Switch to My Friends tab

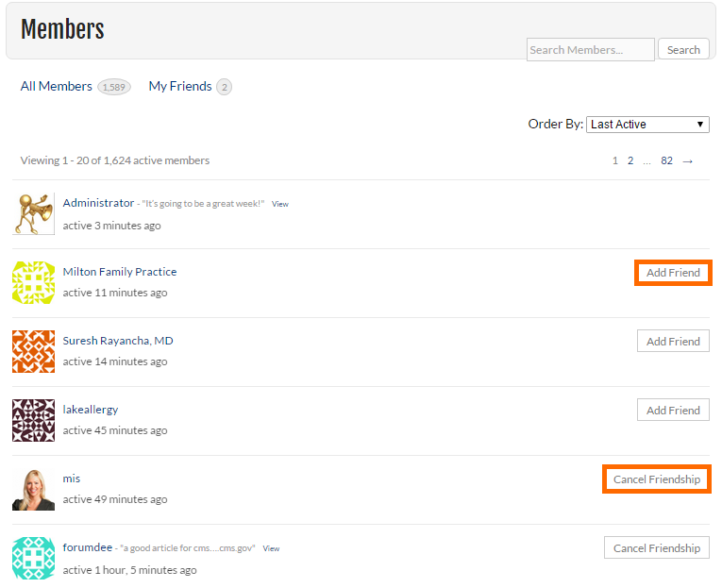(x=180, y=86)
